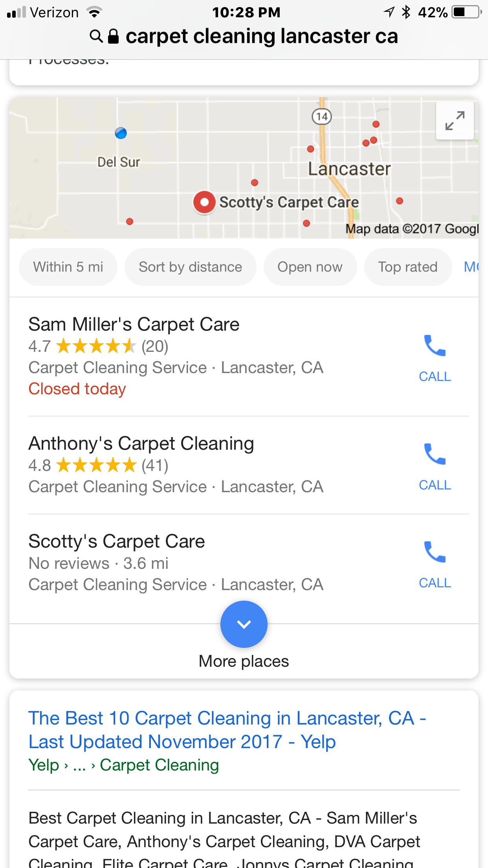Apply Sort by distance filter

[190, 267]
